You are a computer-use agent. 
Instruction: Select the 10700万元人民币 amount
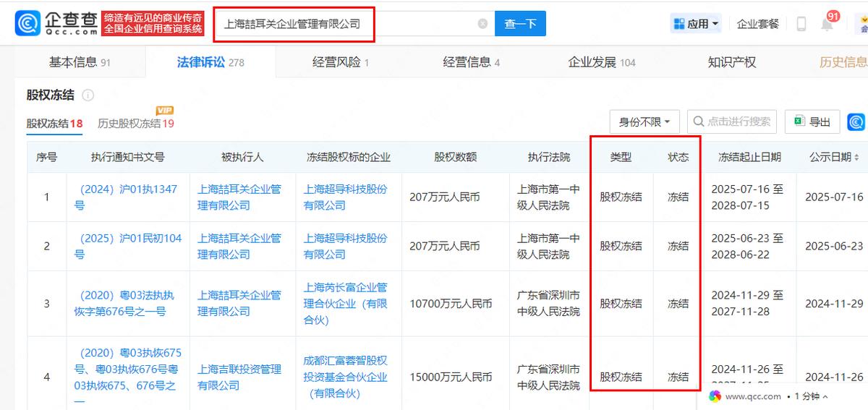click(451, 304)
